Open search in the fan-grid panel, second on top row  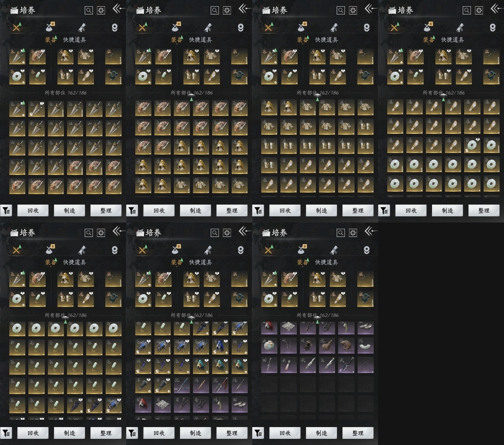[x=215, y=11]
